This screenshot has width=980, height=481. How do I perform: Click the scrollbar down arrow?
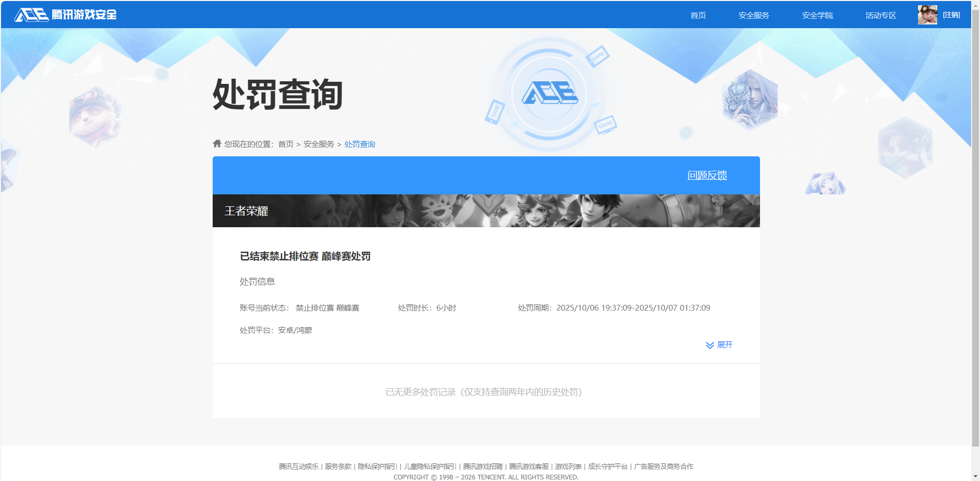click(x=976, y=476)
